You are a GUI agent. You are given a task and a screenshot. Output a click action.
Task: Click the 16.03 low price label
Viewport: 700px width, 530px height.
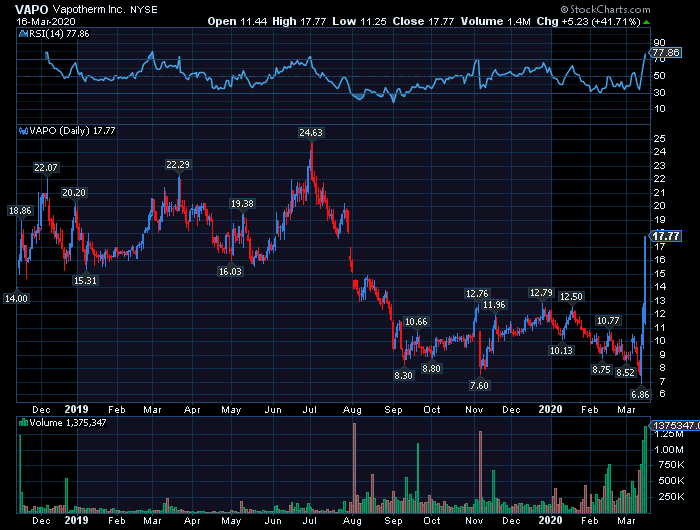pos(230,271)
